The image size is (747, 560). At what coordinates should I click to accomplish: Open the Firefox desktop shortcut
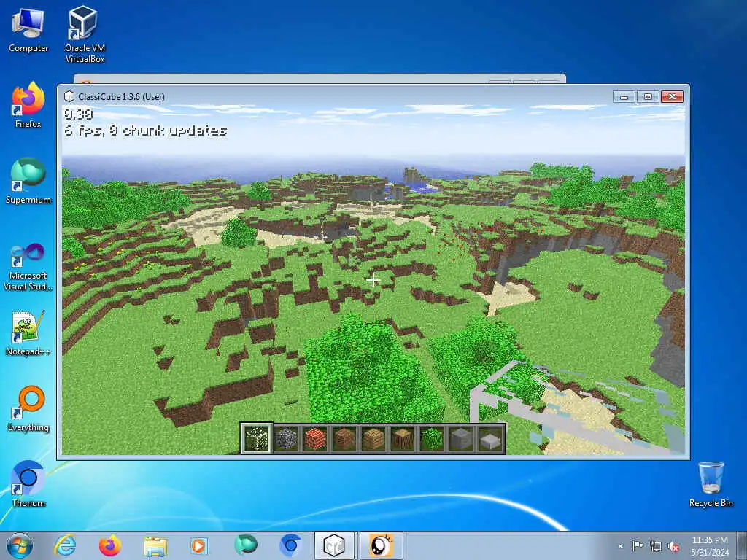[28, 105]
